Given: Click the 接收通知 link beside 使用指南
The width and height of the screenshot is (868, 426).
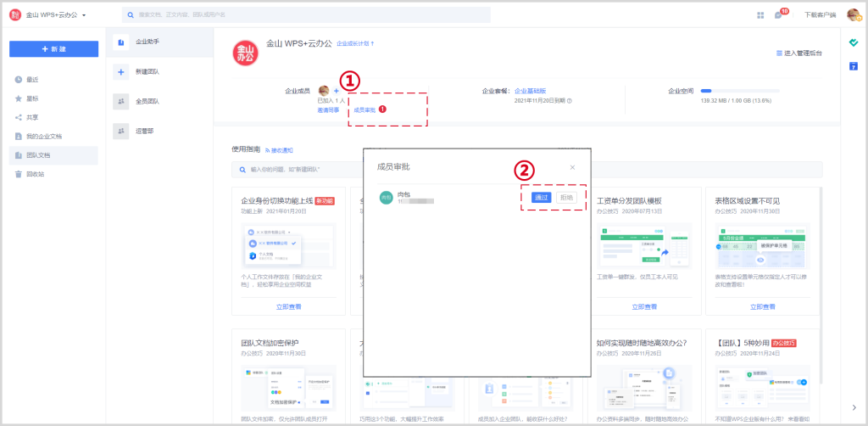Looking at the screenshot, I should [x=280, y=150].
